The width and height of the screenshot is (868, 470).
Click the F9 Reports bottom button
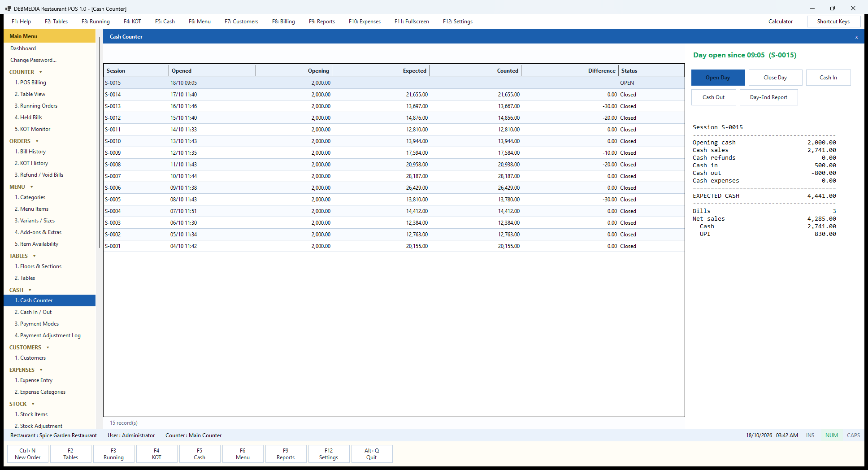coord(286,454)
